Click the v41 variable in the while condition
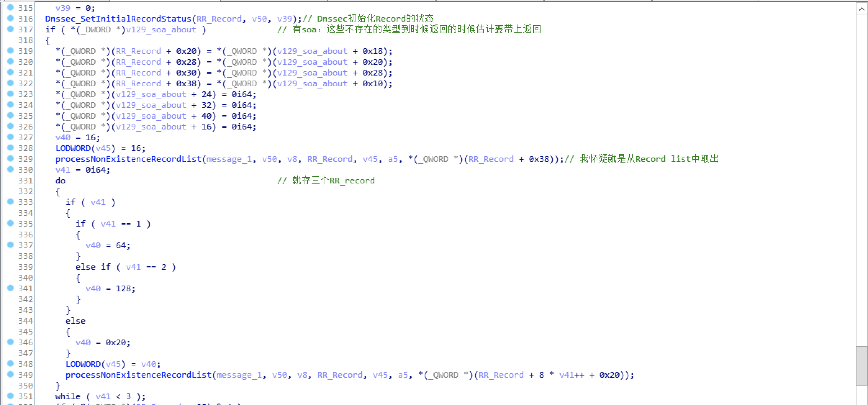The image size is (868, 405). [103, 396]
